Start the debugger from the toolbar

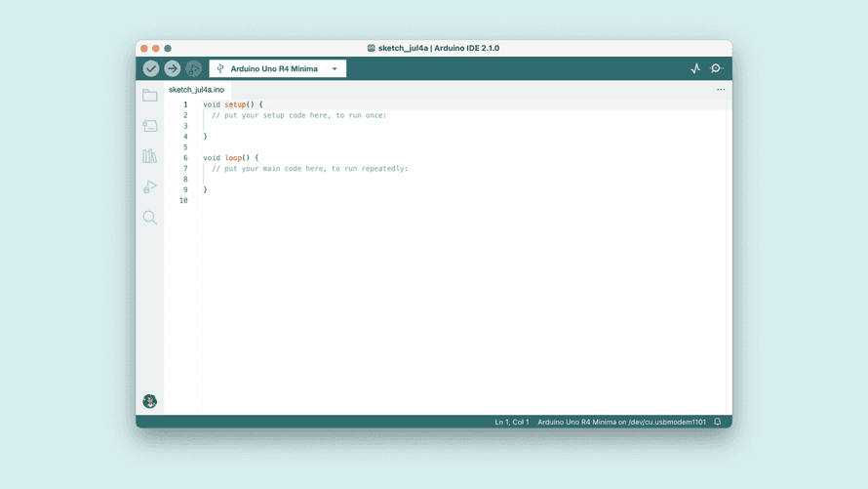pyautogui.click(x=194, y=68)
